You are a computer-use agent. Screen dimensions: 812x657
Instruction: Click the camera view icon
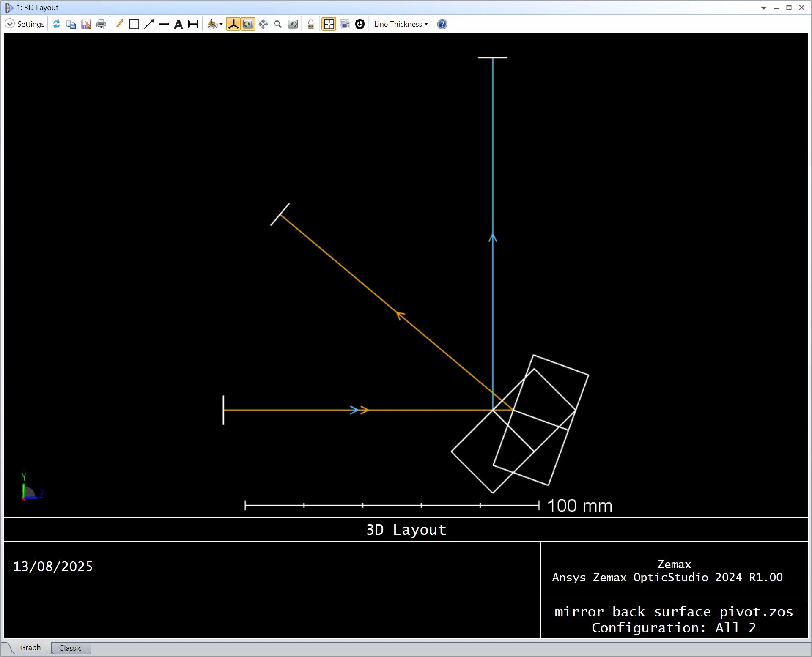click(212, 24)
